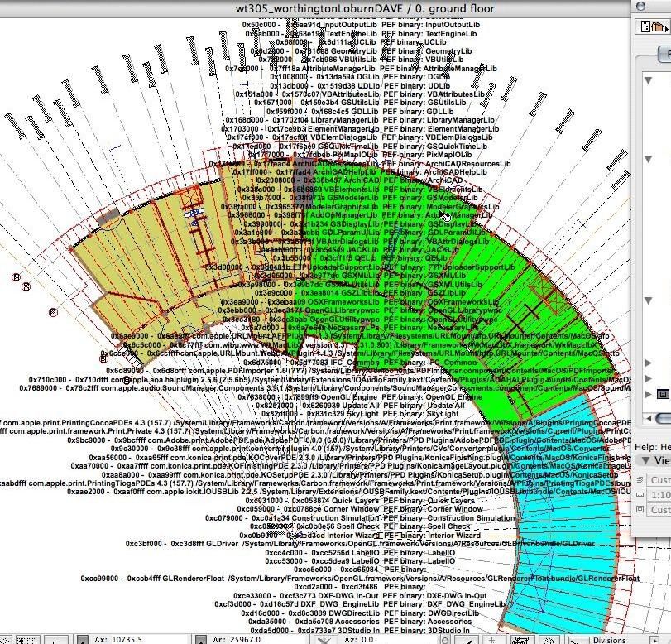Expand the collapsed node with the details icon
This screenshot has width=671, height=644.
(649, 394)
